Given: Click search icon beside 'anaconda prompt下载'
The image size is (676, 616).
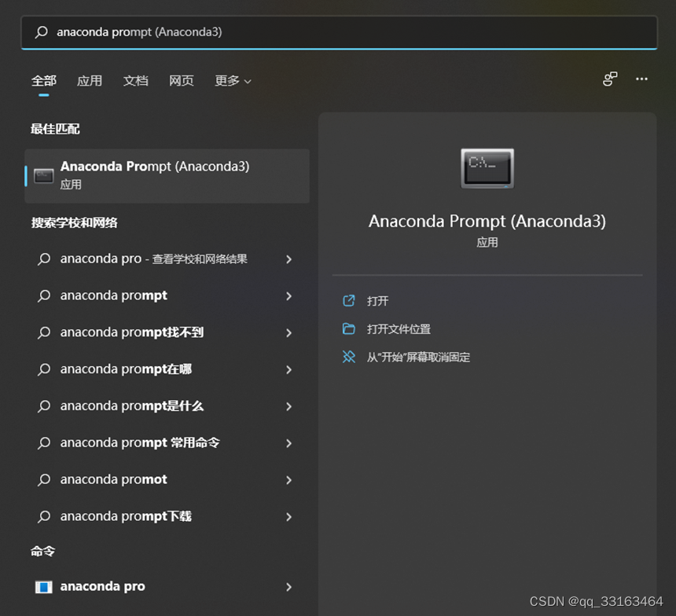Looking at the screenshot, I should click(x=44, y=517).
